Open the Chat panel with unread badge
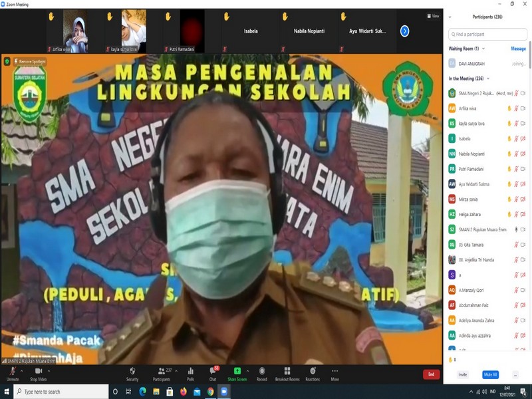 coord(213,372)
